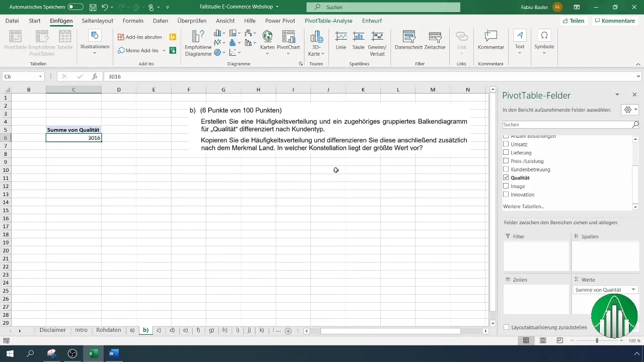Click the zoom slider handle

[597, 341]
